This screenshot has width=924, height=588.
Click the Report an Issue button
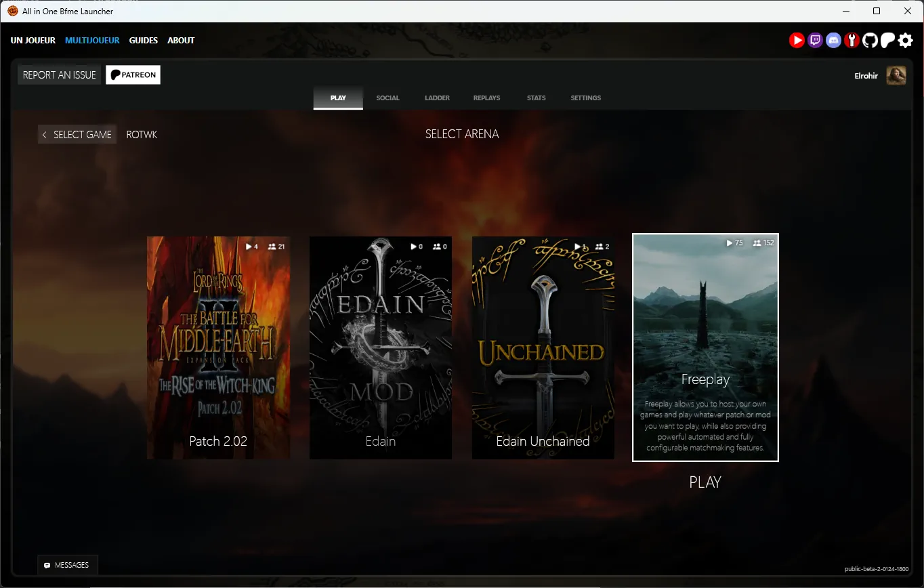pos(60,75)
